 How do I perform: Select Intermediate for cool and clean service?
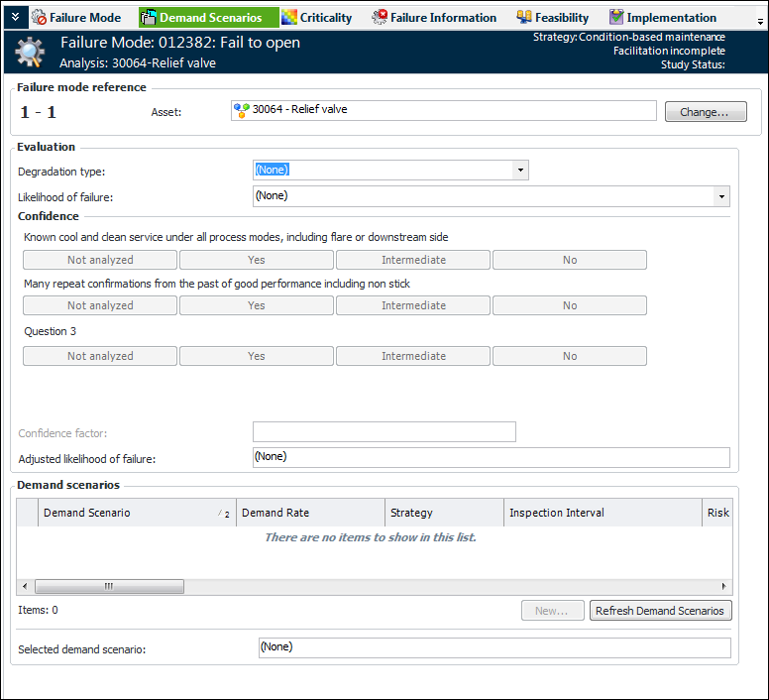pos(413,260)
